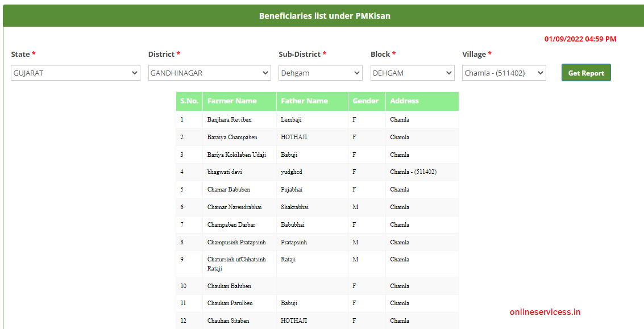
Task: Click the timestamp 01/09/2022 04:59 PM
Action: coord(580,39)
